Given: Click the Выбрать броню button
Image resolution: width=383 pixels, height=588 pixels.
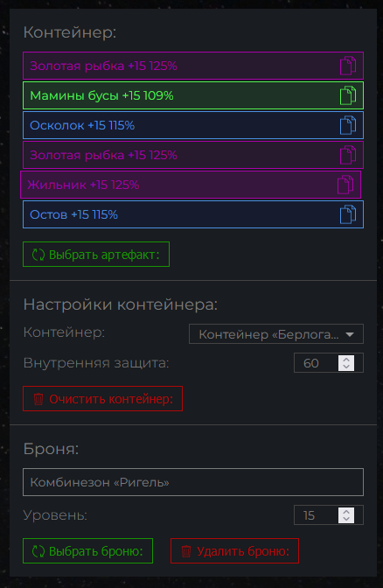Looking at the screenshot, I should coord(87,551).
